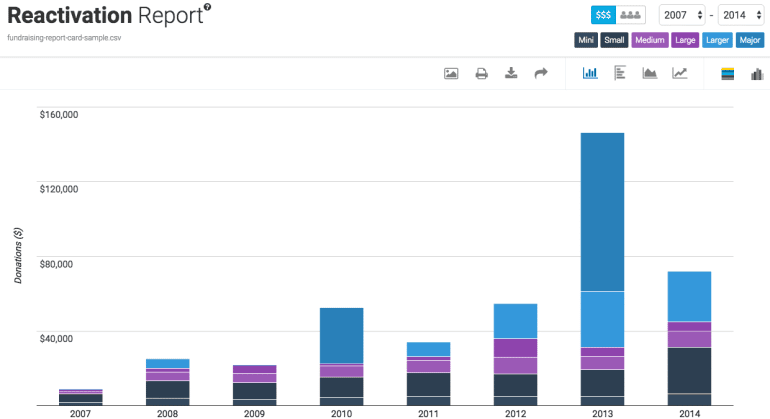Viewport: 770px width, 419px height.
Task: Click the $120,000 y-axis label
Action: pos(58,189)
